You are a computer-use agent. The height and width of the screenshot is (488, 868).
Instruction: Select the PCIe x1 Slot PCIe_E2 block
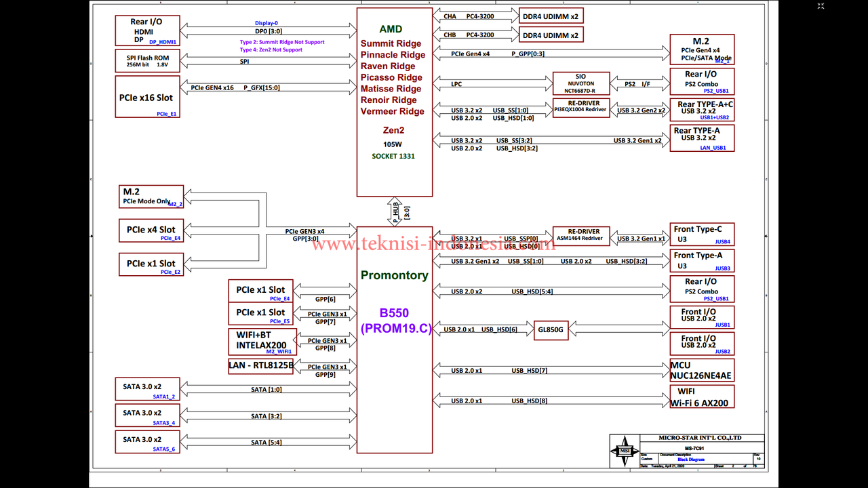pyautogui.click(x=151, y=264)
